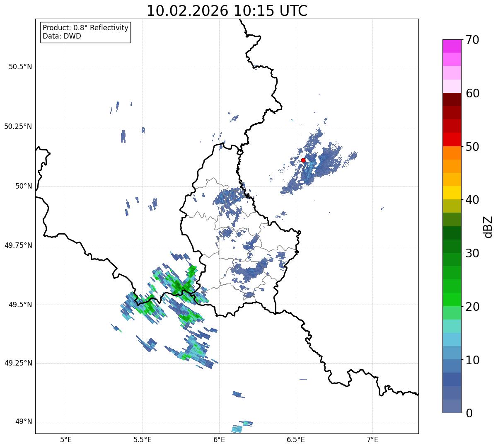Click the red radar location marker
This screenshot has width=498, height=448.
[303, 160]
